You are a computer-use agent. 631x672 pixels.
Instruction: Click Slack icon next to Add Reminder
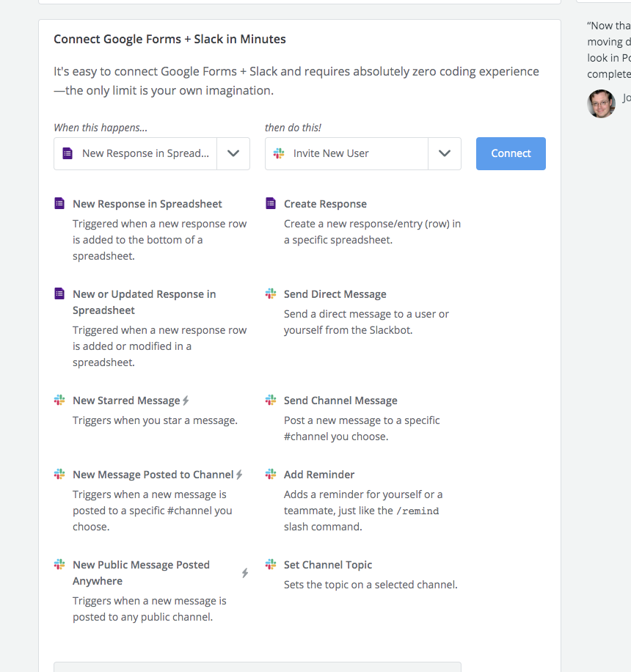click(271, 475)
